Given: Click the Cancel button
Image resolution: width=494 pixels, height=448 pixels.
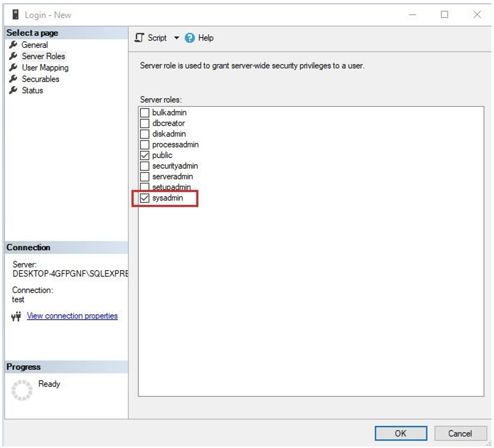Looking at the screenshot, I should tap(460, 433).
